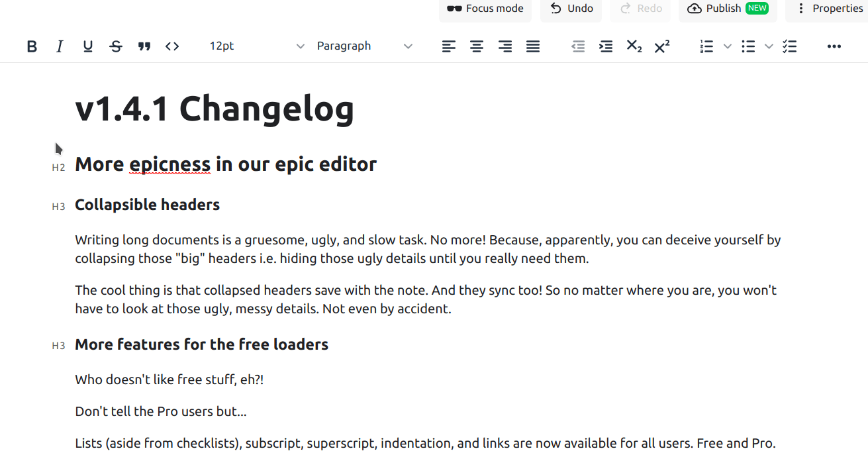
Task: Insert a checklist
Action: [789, 46]
